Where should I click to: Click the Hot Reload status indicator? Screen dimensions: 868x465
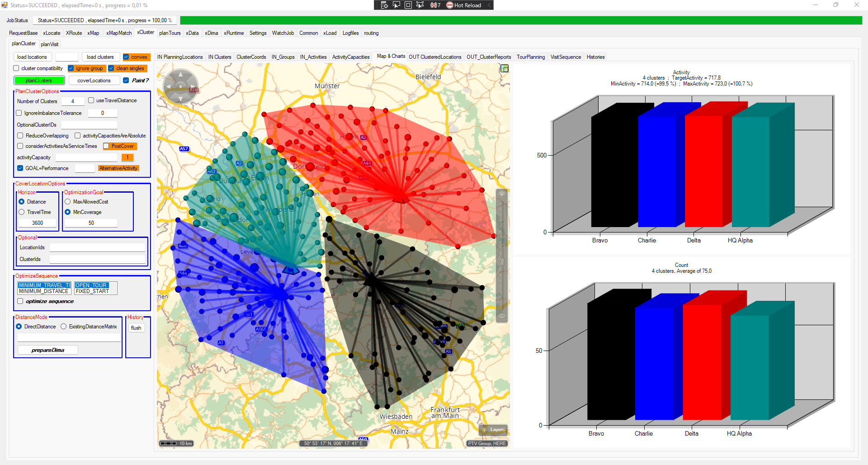463,5
